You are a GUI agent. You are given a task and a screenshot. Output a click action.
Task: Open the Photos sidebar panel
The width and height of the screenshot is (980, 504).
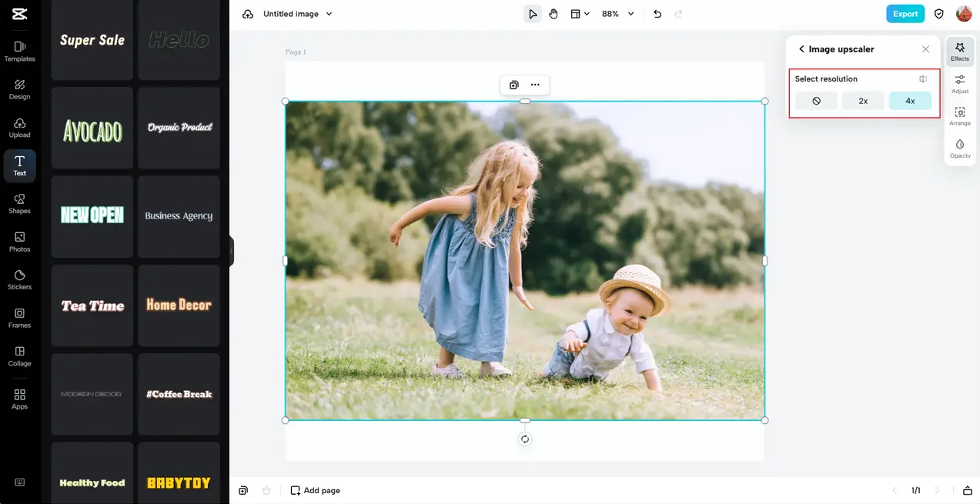point(19,242)
